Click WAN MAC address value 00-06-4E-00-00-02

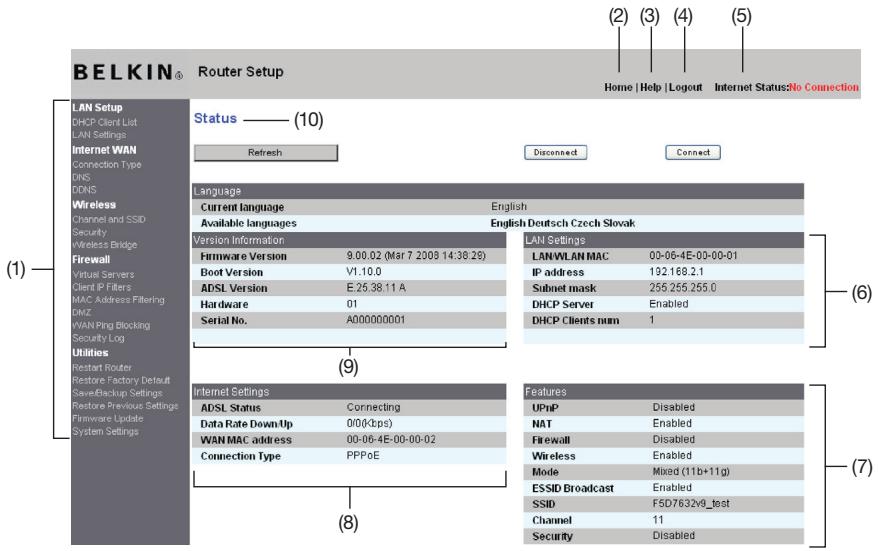pos(391,440)
